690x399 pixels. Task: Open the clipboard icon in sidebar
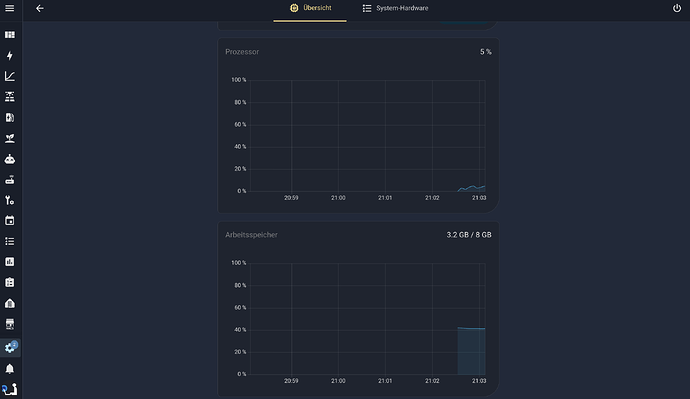pyautogui.click(x=10, y=282)
